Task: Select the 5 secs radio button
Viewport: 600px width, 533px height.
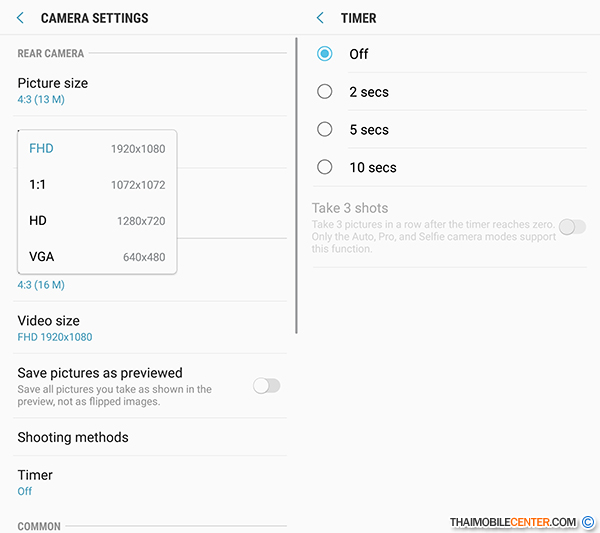Action: pos(324,129)
